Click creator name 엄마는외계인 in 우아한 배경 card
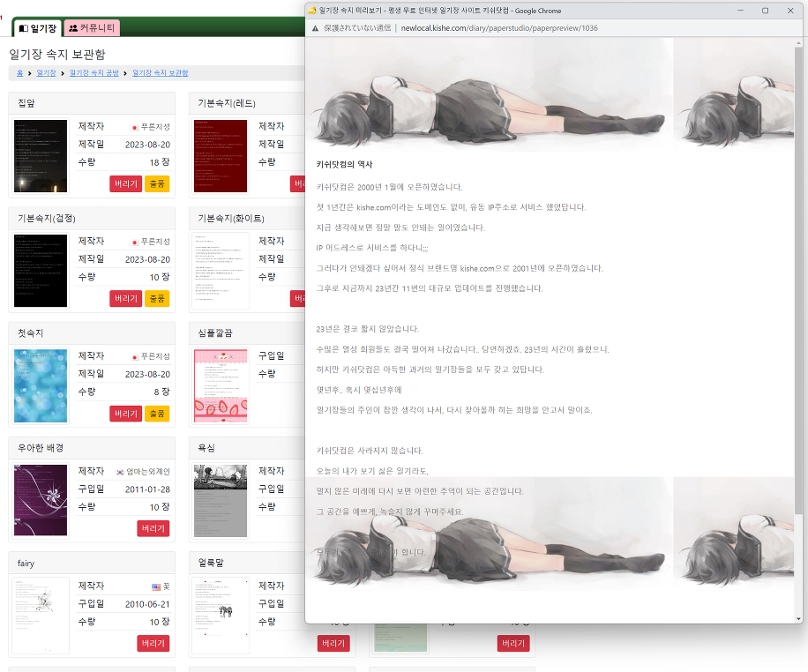The height and width of the screenshot is (672, 808). tap(148, 472)
